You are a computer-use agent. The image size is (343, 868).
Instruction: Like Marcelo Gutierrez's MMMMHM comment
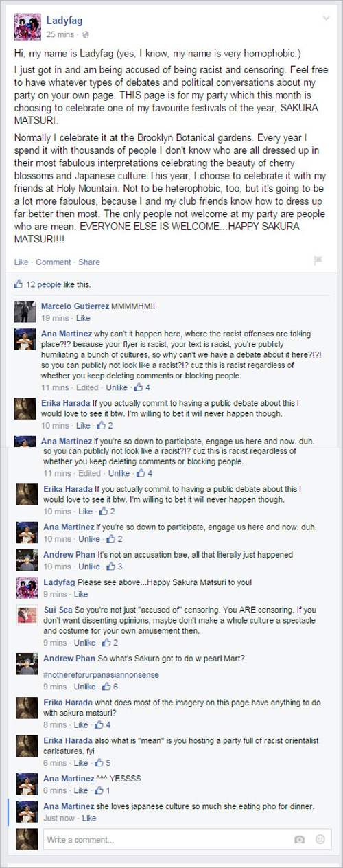[83, 318]
